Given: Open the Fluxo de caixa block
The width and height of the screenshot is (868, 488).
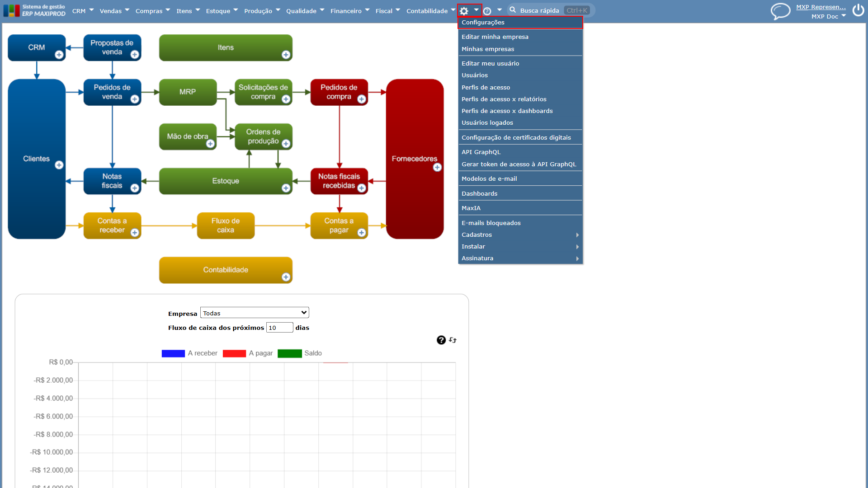Looking at the screenshot, I should (x=226, y=225).
